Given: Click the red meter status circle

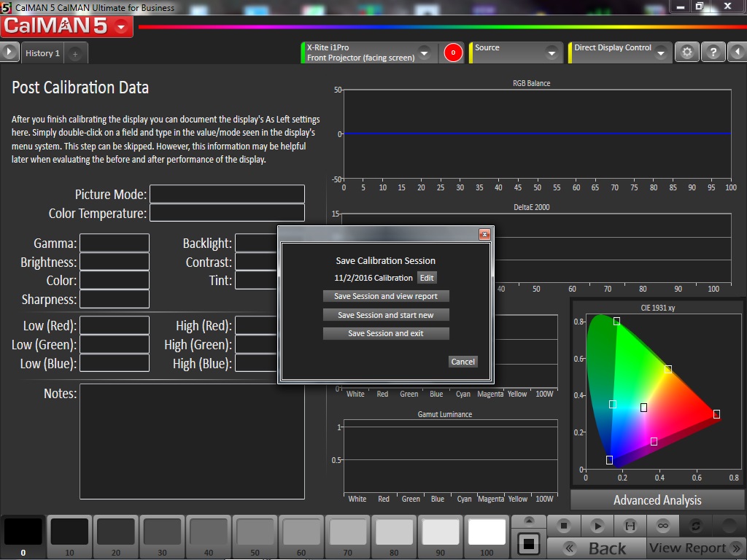Looking at the screenshot, I should [453, 52].
